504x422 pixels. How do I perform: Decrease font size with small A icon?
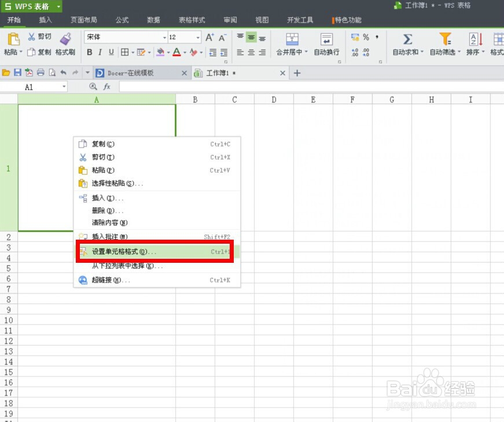pyautogui.click(x=222, y=38)
